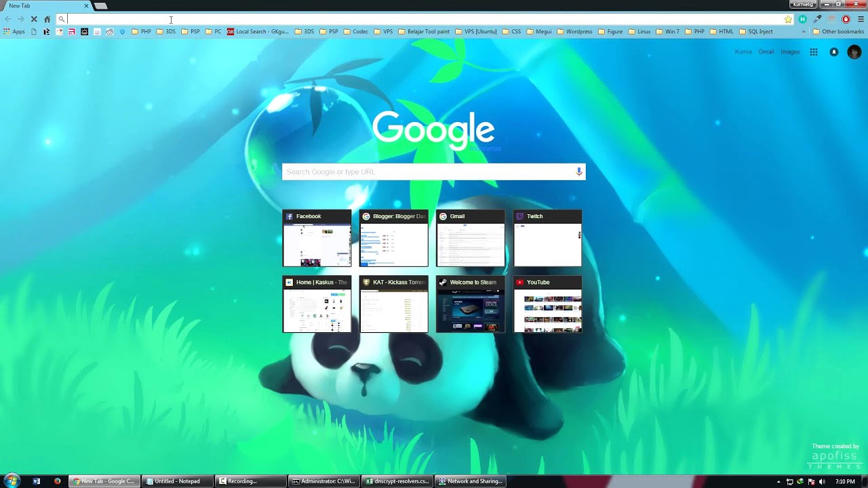Open the Win 7 bookmark folder
868x488 pixels.
(x=667, y=32)
